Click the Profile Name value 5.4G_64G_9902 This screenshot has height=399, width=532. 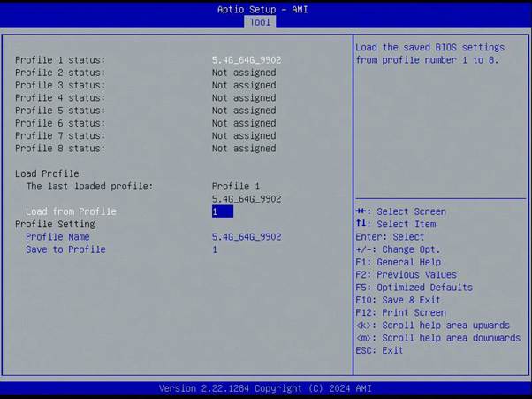click(247, 237)
